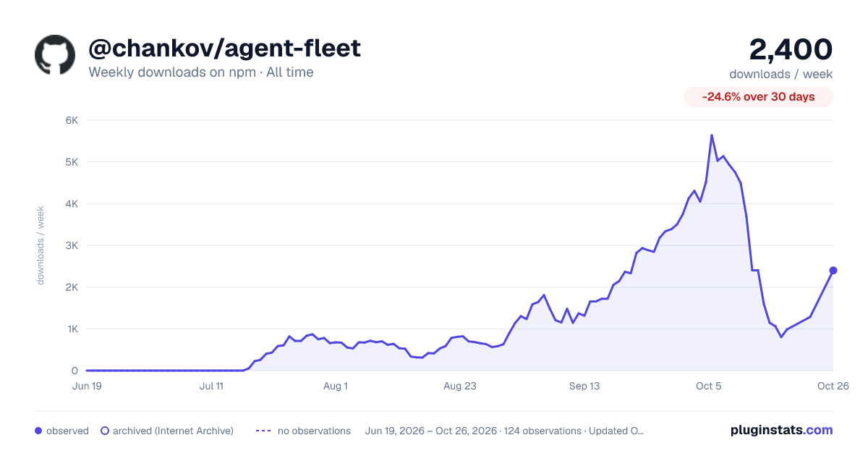Click the 5K y-axis label
The width and height of the screenshot is (868, 456).
(72, 162)
